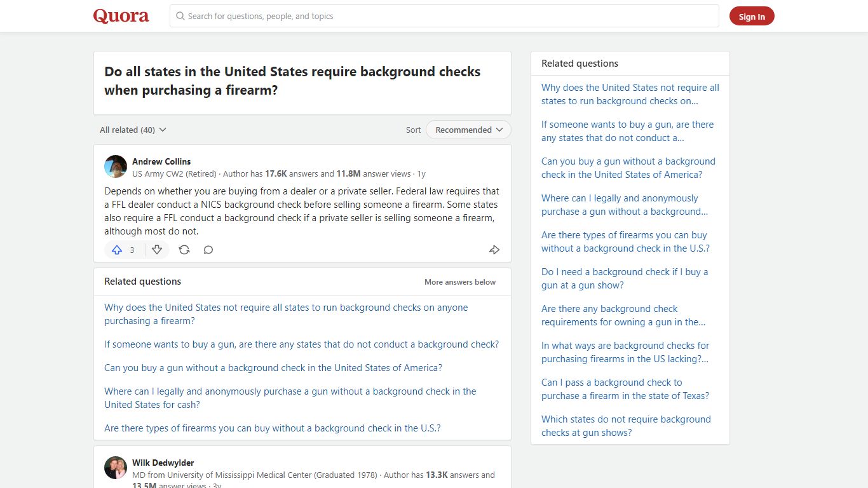Screen dimensions: 868x488
Task: Open middle link about types of firearms
Action: click(x=273, y=428)
